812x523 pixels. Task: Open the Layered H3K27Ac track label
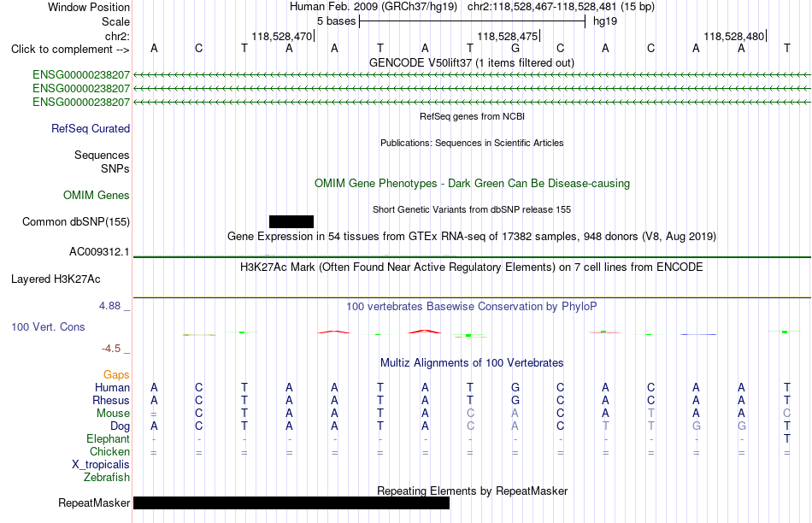pos(56,279)
